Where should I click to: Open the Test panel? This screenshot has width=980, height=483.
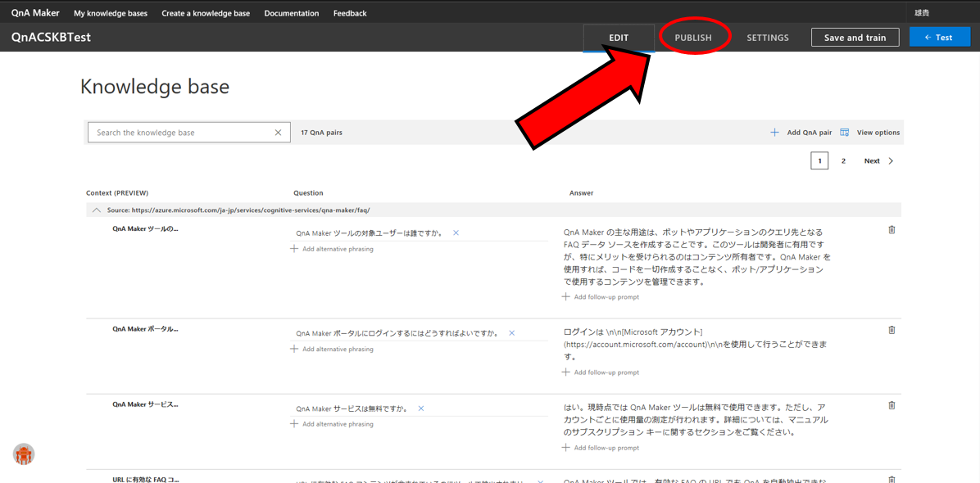click(x=939, y=38)
